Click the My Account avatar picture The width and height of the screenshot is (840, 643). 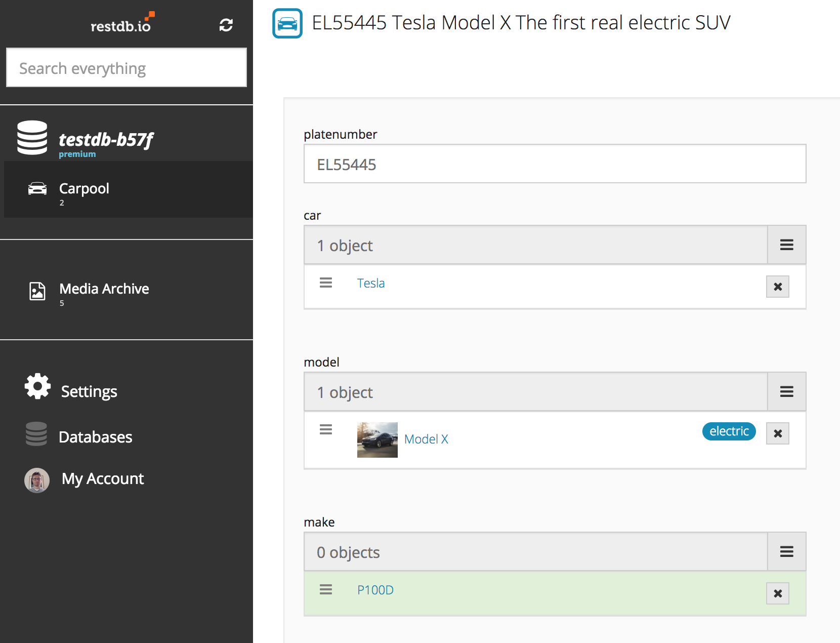tap(37, 480)
